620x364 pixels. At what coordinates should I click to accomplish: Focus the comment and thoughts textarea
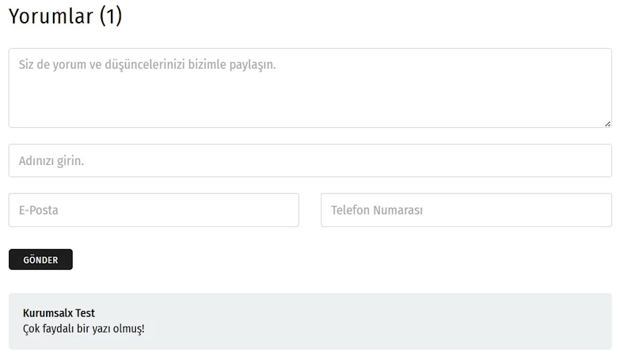310,88
